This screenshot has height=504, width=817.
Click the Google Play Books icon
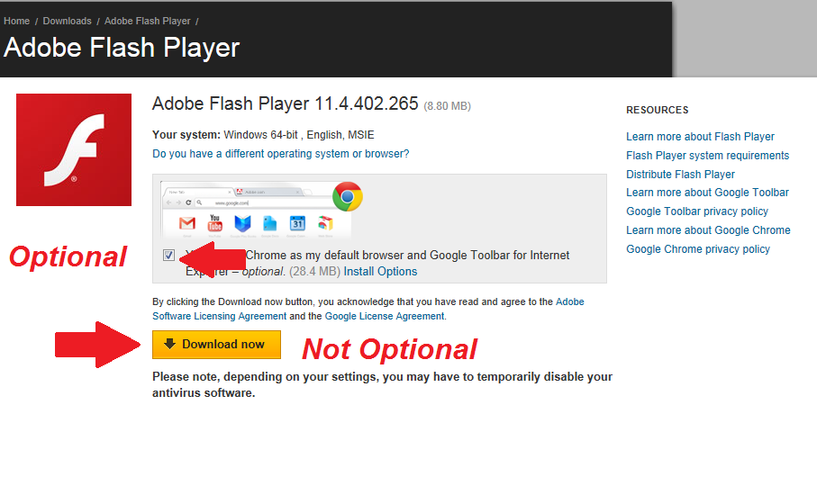242,223
